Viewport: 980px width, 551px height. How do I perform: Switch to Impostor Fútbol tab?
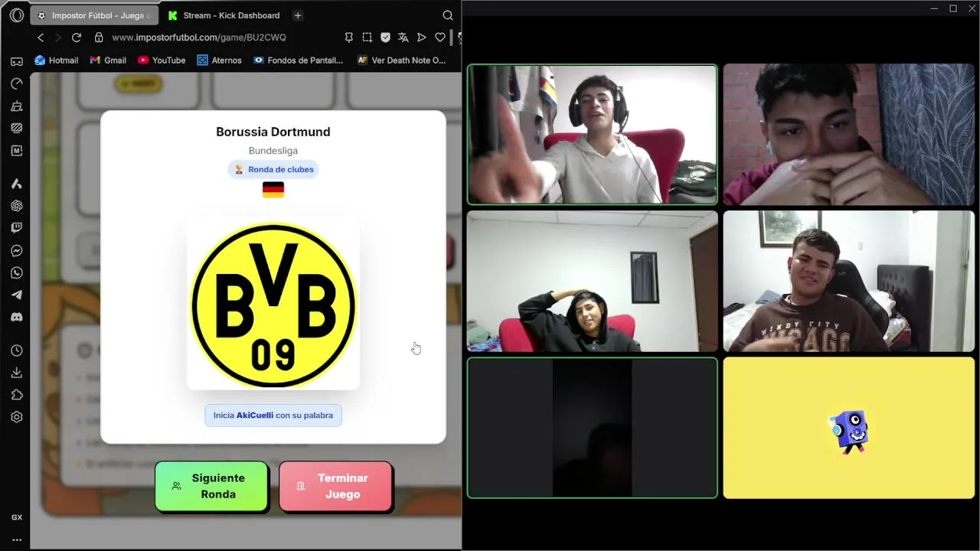pyautogui.click(x=94, y=15)
